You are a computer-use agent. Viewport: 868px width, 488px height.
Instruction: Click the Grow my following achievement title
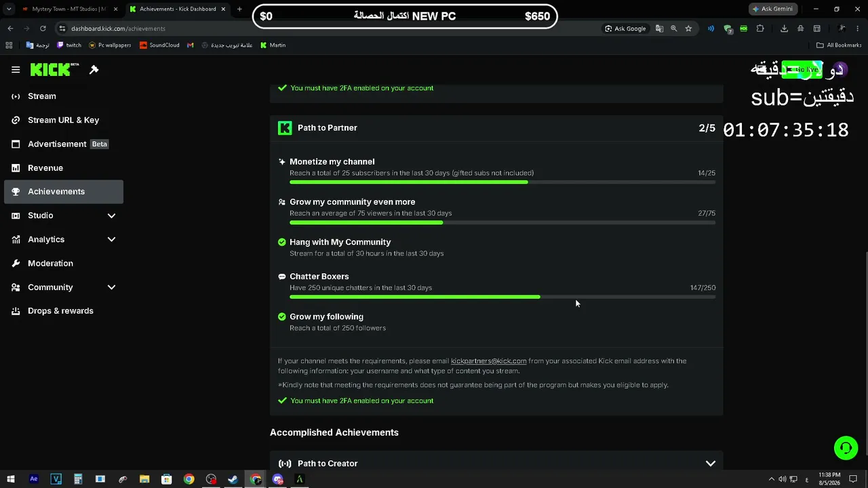pyautogui.click(x=326, y=317)
